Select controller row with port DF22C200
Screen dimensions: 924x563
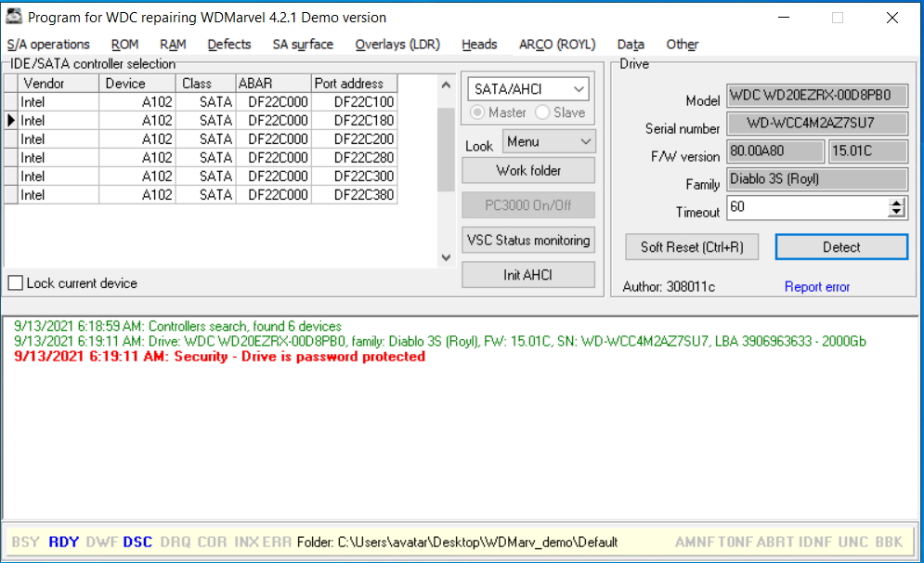(201, 139)
